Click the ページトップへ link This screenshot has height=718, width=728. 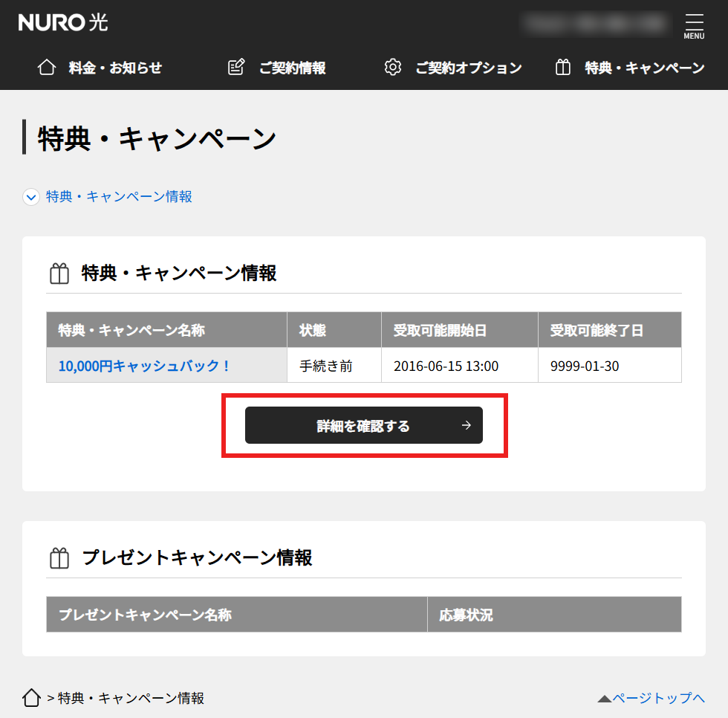click(x=657, y=697)
